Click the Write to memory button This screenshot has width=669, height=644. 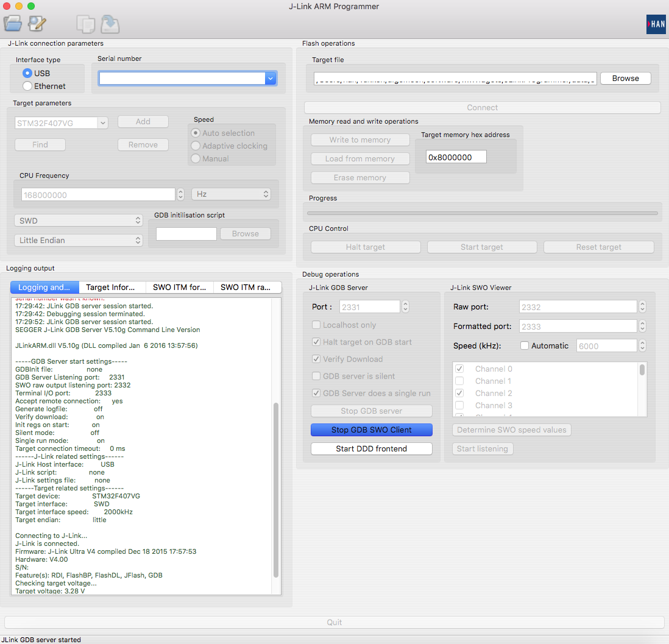360,140
